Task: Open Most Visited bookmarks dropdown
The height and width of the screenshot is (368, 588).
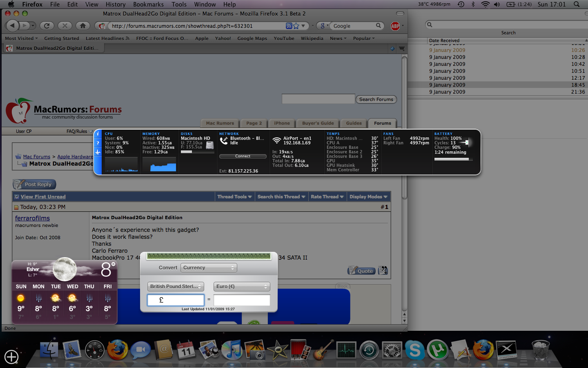Action: click(x=21, y=38)
